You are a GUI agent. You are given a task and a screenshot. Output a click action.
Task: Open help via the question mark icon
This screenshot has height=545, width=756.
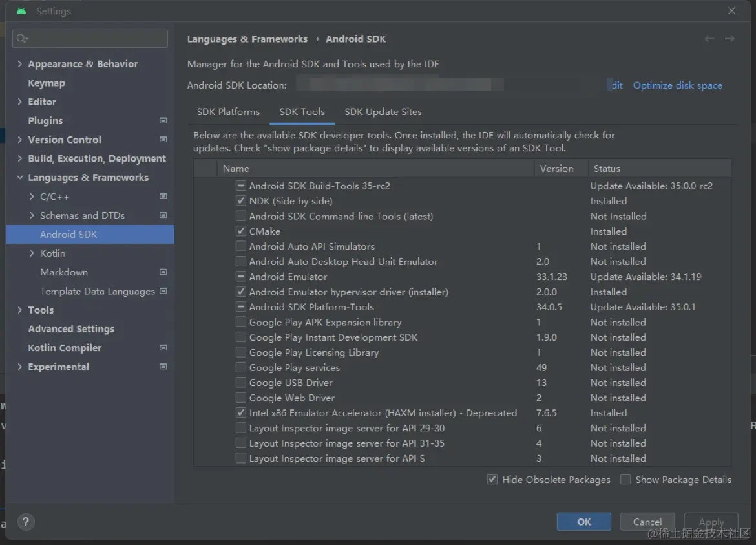[x=26, y=522]
